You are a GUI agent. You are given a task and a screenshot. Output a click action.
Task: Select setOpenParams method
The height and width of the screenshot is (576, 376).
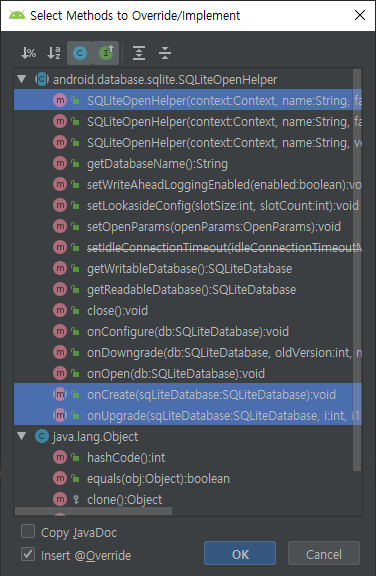[x=188, y=226]
